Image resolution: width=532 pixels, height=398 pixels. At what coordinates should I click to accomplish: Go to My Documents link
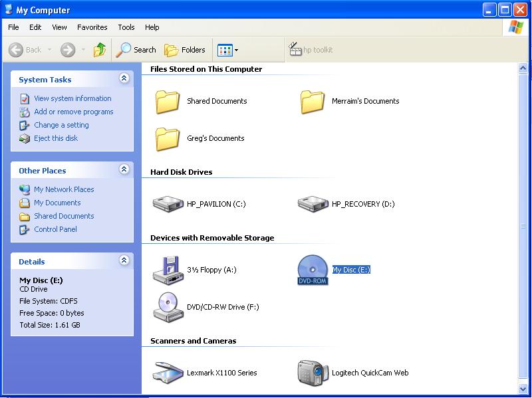pos(57,203)
